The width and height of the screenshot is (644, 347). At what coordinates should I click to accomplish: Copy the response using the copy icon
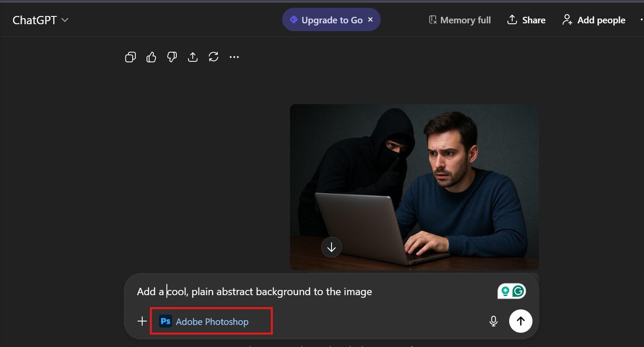pos(131,57)
